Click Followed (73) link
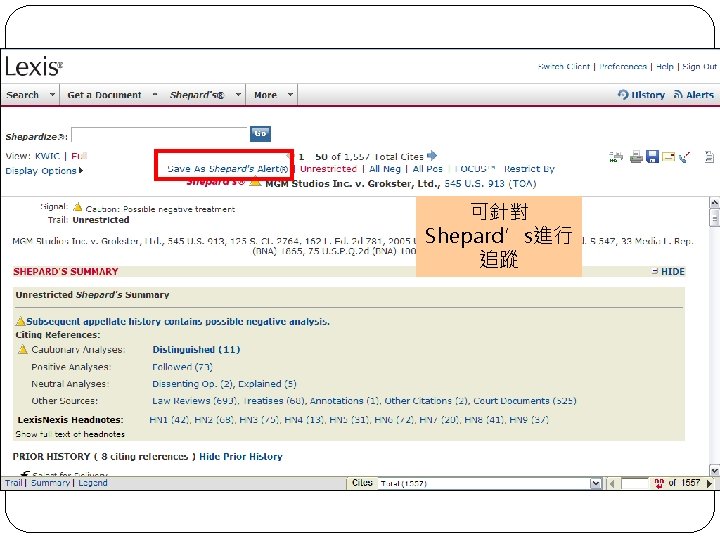Screen dimensions: 720x540 (x=182, y=367)
